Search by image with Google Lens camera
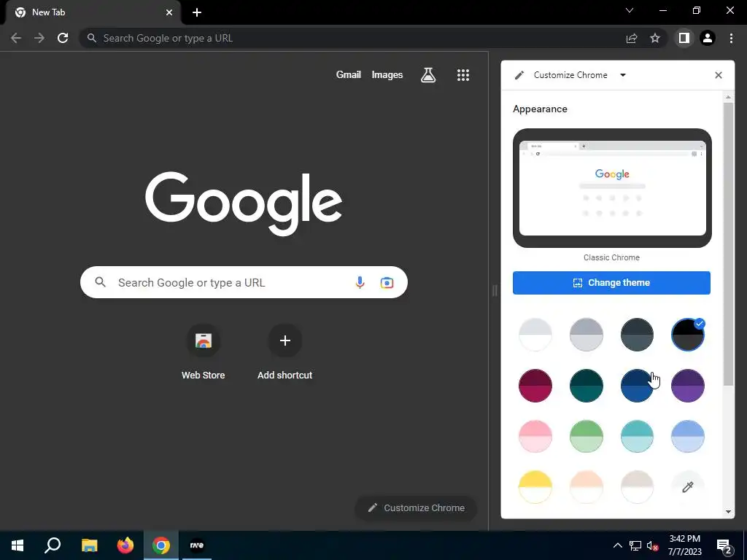 (387, 282)
